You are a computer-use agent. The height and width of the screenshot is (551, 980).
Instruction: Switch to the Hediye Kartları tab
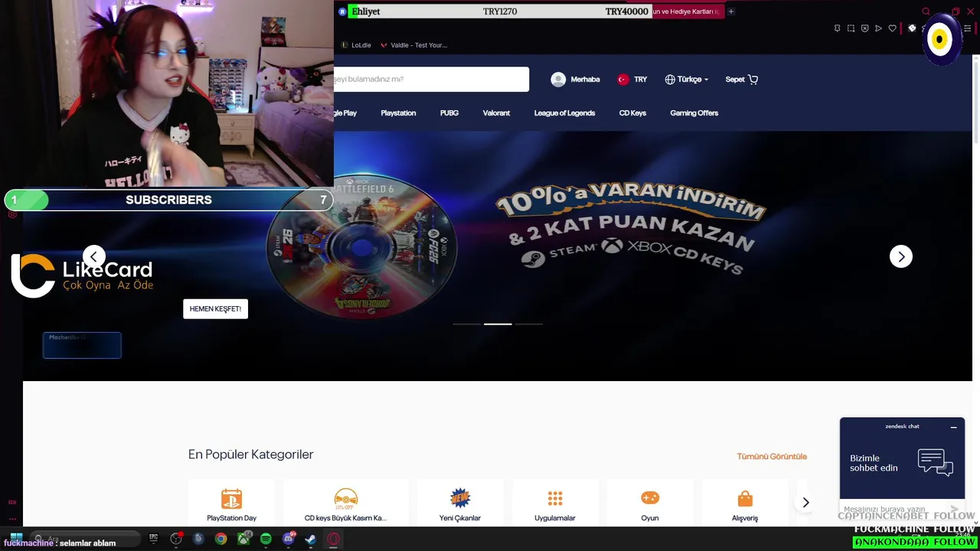pyautogui.click(x=687, y=11)
